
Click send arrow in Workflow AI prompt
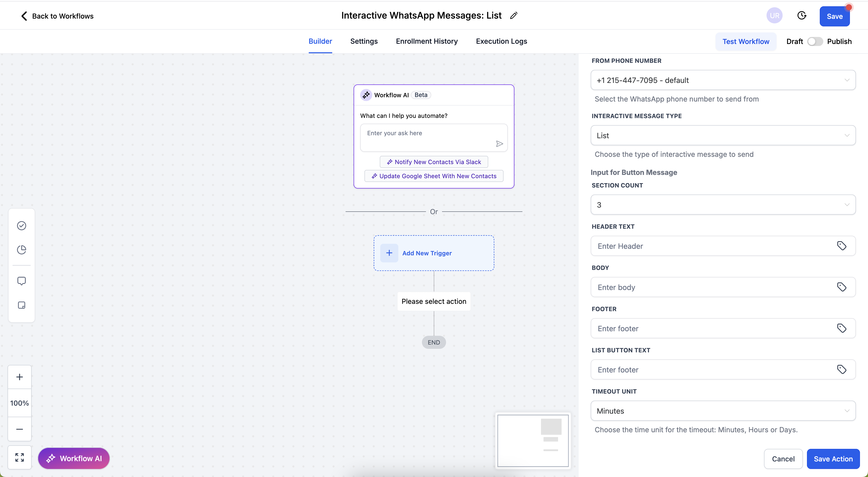(499, 144)
